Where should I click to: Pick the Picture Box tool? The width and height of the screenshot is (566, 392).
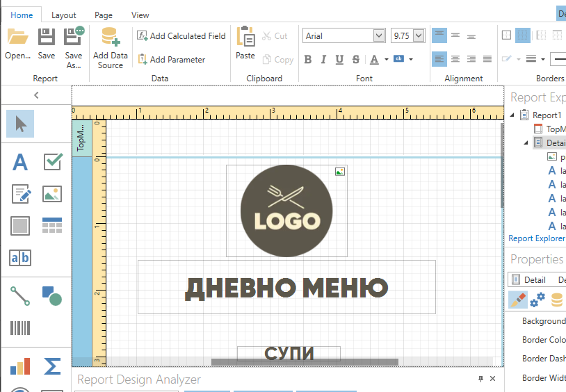(x=52, y=194)
